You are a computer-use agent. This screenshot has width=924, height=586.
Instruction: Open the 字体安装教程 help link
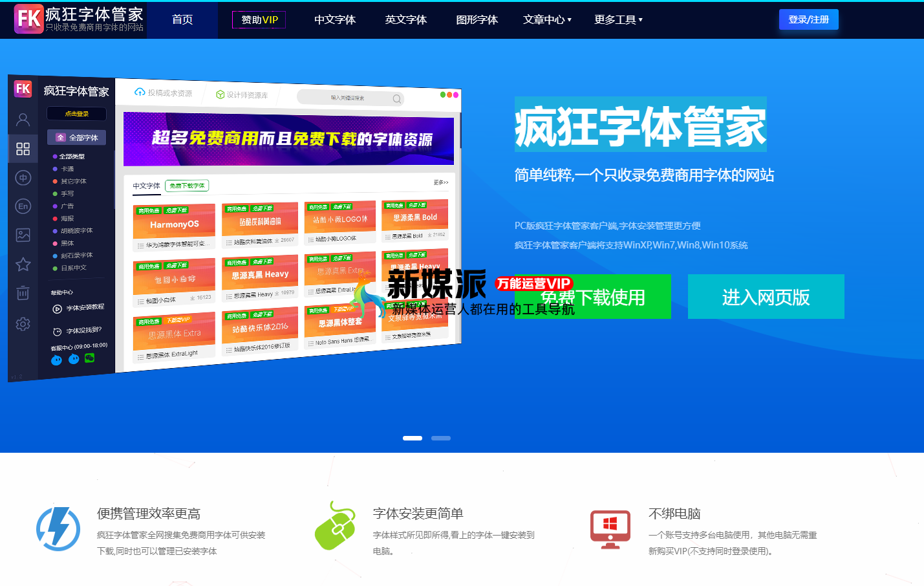point(78,309)
